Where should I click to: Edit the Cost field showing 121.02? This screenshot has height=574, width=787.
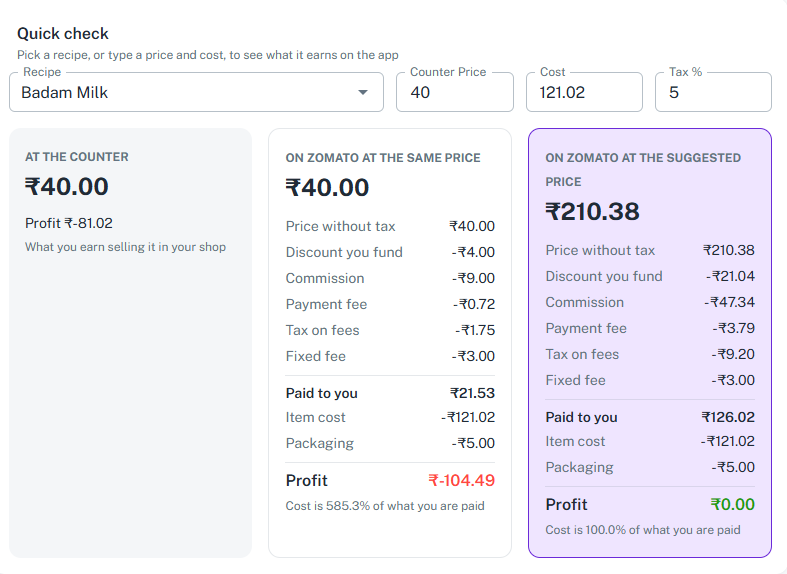(584, 92)
